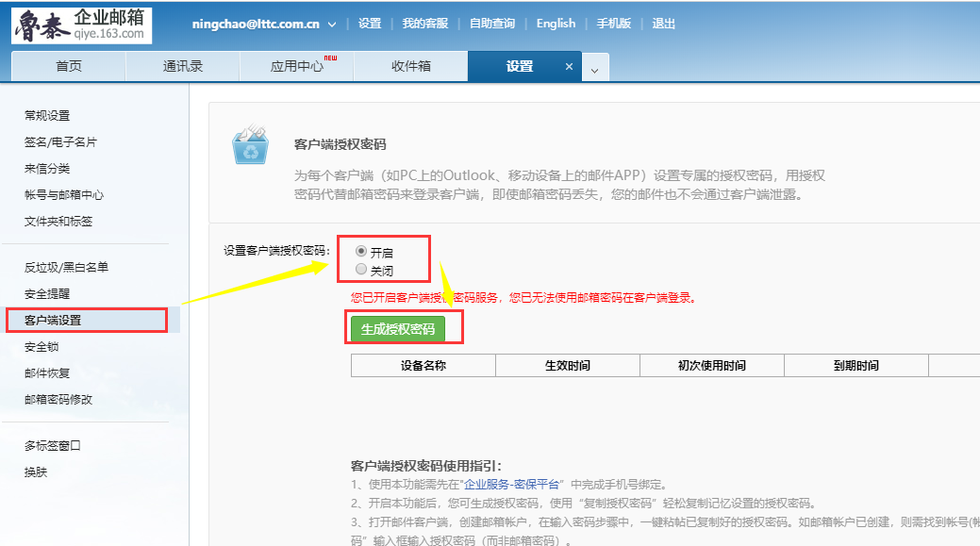This screenshot has width=980, height=546.
Task: Click the 生成授权密码 button
Action: (398, 329)
